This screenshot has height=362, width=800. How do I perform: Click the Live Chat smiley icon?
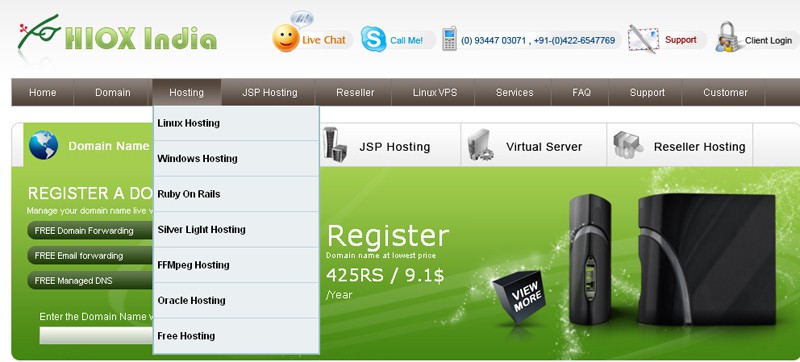click(x=286, y=38)
